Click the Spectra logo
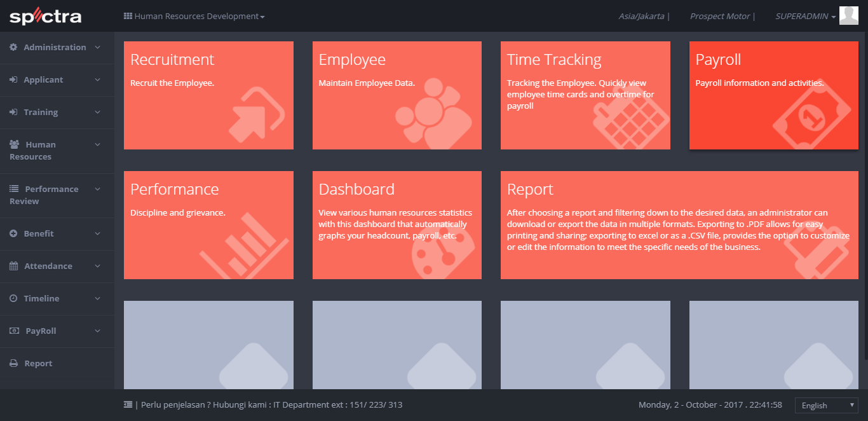868x421 pixels. 45,17
